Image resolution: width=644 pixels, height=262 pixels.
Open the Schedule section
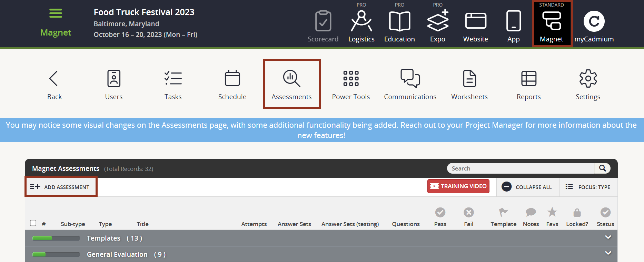(232, 85)
